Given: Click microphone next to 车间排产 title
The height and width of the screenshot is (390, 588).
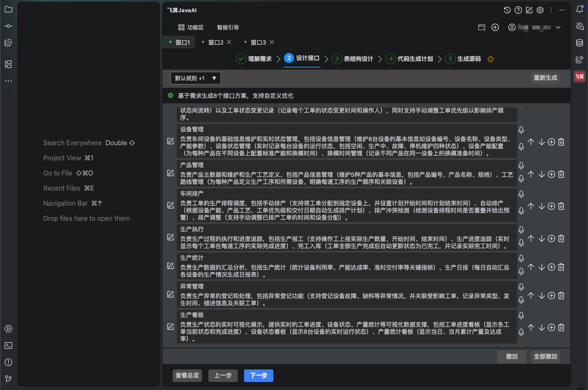Looking at the screenshot, I should (x=521, y=194).
